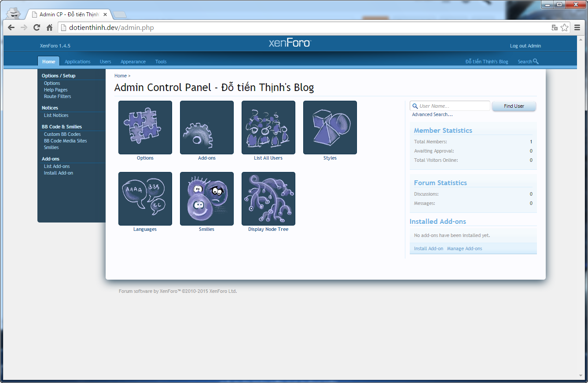This screenshot has width=588, height=383.
Task: Open the Smilies faces icon
Action: coord(207,199)
